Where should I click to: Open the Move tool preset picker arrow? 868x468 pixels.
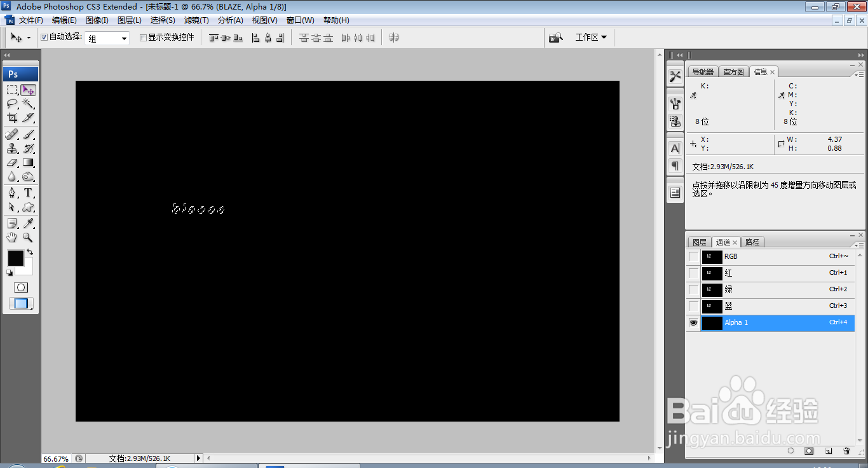pyautogui.click(x=29, y=38)
